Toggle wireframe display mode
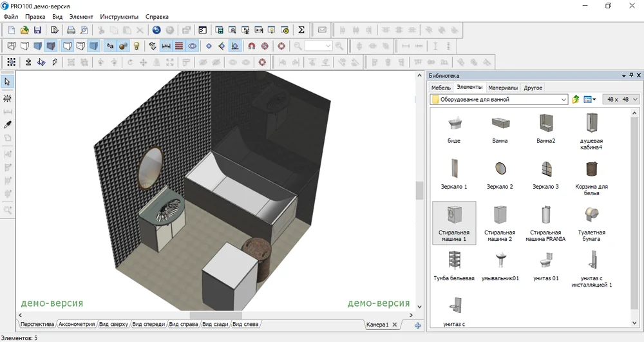This screenshot has width=644, height=342. [x=11, y=46]
